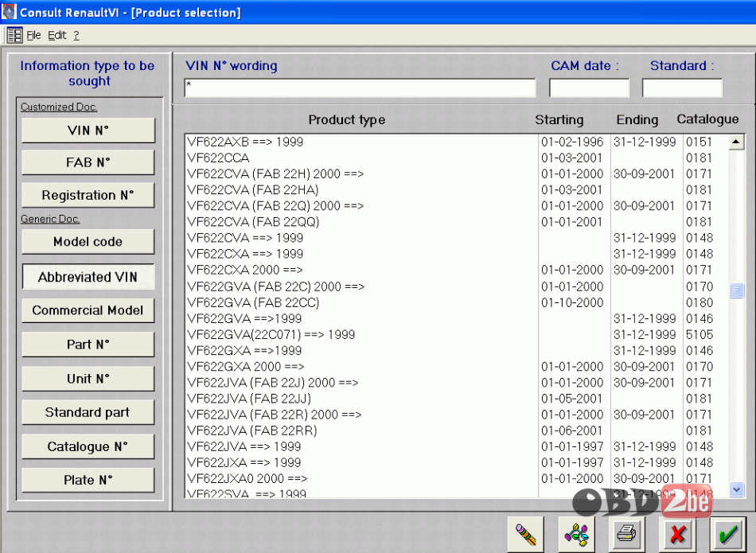Select the VIN N° search button
The image size is (756, 553).
point(88,130)
